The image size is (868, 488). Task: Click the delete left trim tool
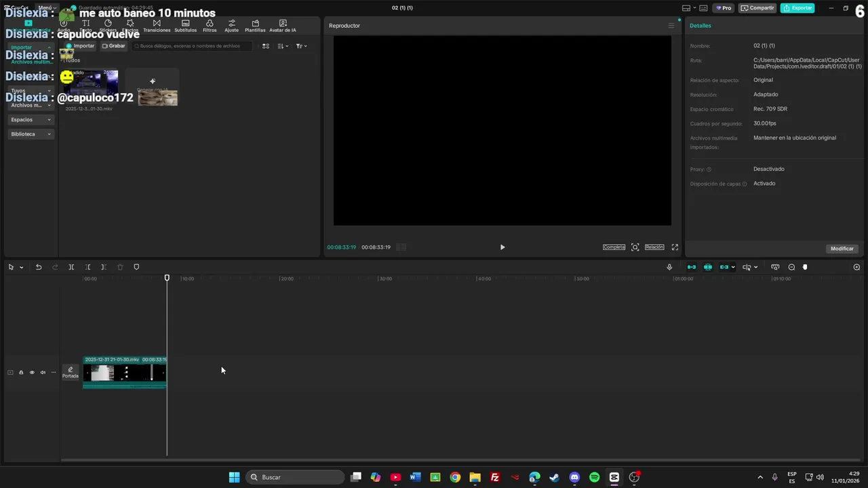click(87, 267)
